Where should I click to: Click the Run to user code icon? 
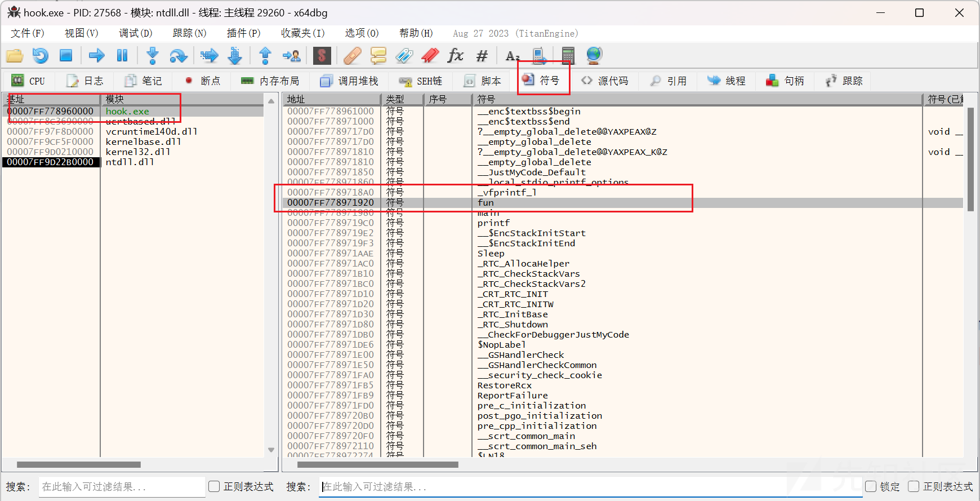pos(292,55)
